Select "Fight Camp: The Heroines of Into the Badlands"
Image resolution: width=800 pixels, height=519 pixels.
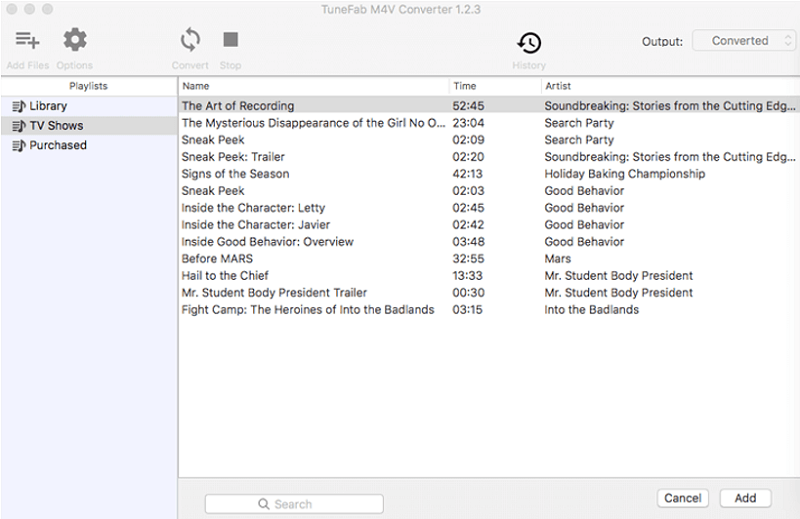489,309
